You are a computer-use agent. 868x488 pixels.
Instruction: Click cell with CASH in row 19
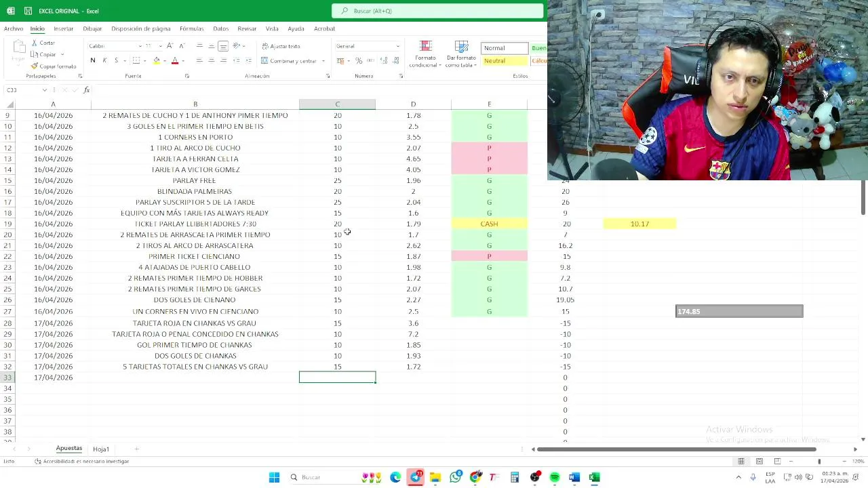[x=489, y=224]
